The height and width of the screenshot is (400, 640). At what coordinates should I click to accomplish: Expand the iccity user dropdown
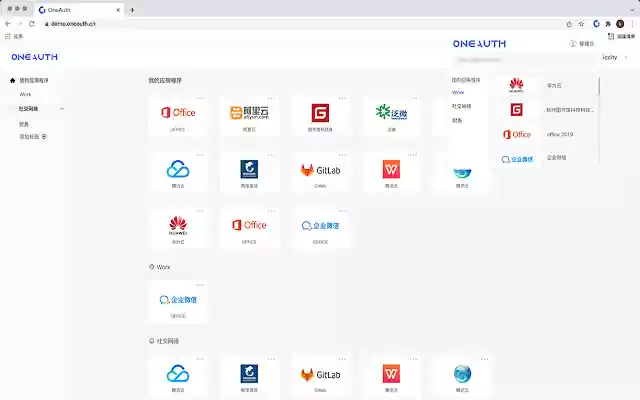coord(626,58)
